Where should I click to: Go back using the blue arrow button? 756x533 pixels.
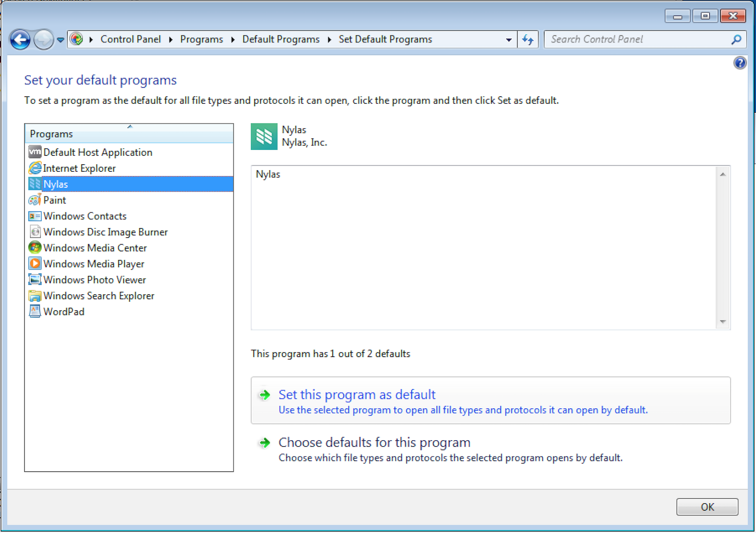pyautogui.click(x=20, y=40)
